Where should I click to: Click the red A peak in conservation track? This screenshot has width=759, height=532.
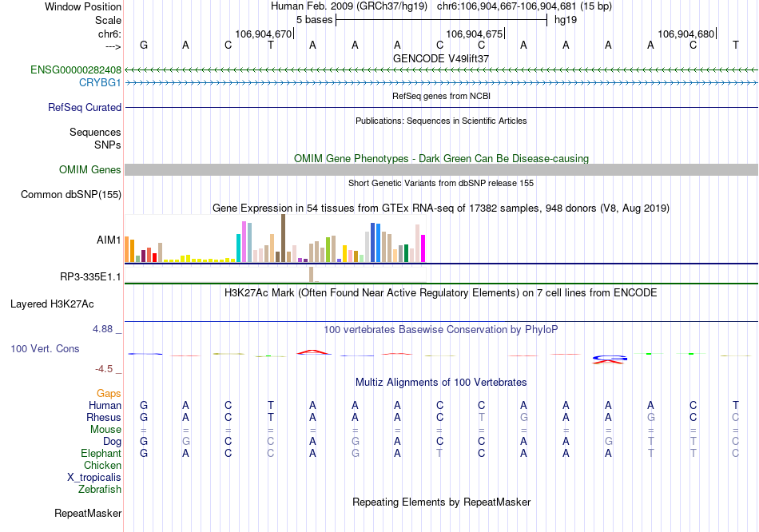(x=314, y=352)
